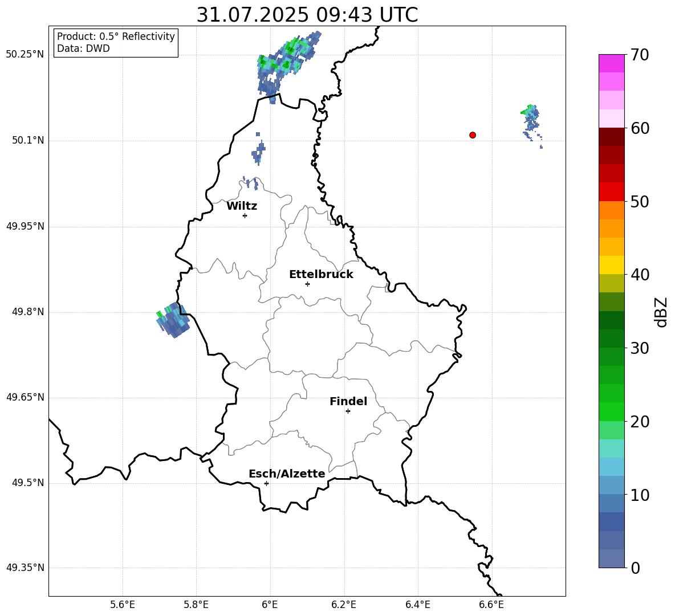Click the red radar site marker dot
The image size is (675, 616).
tap(472, 135)
